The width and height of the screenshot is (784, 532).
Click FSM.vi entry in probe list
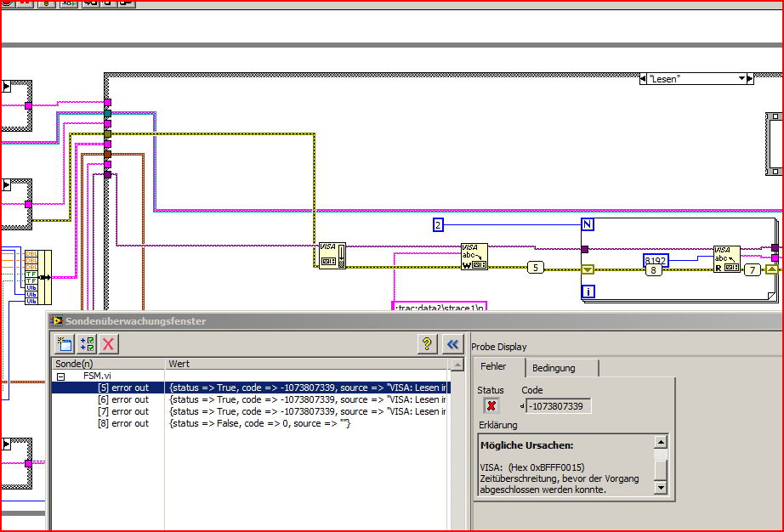(x=97, y=376)
